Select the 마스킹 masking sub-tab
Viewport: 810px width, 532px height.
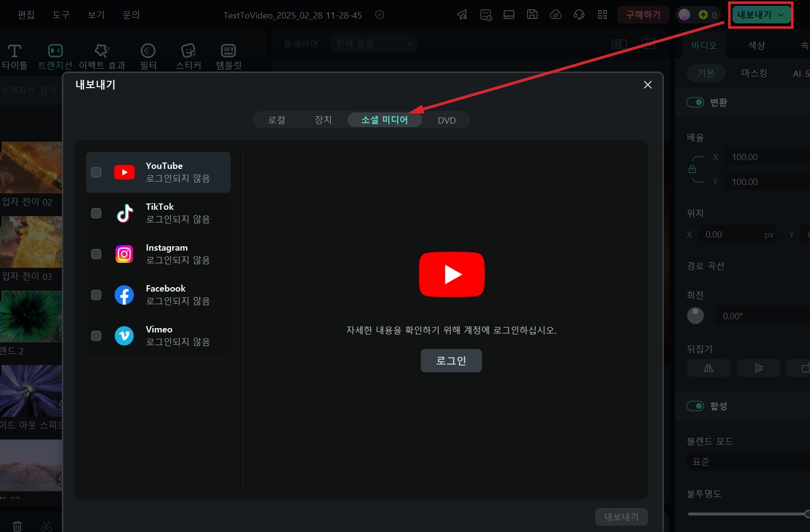pos(754,73)
